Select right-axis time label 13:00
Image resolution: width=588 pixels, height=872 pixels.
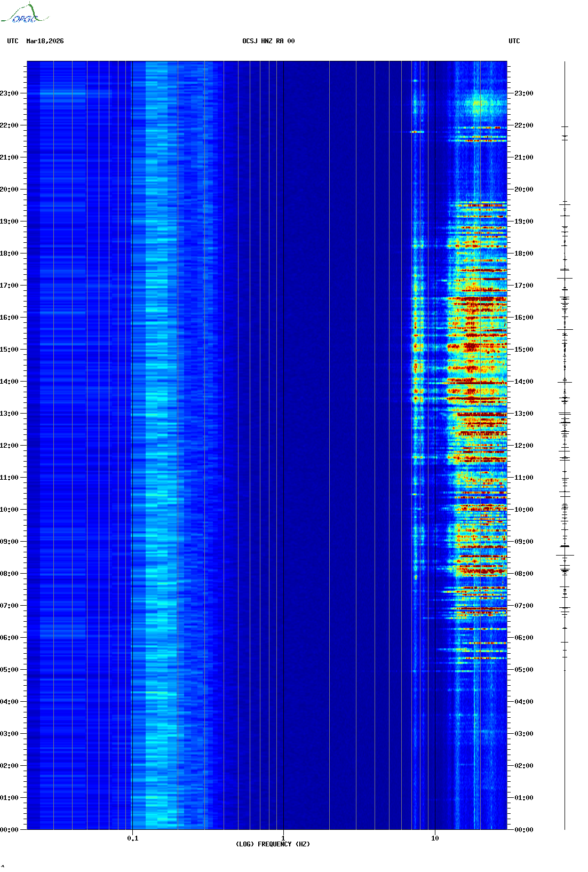(x=524, y=414)
